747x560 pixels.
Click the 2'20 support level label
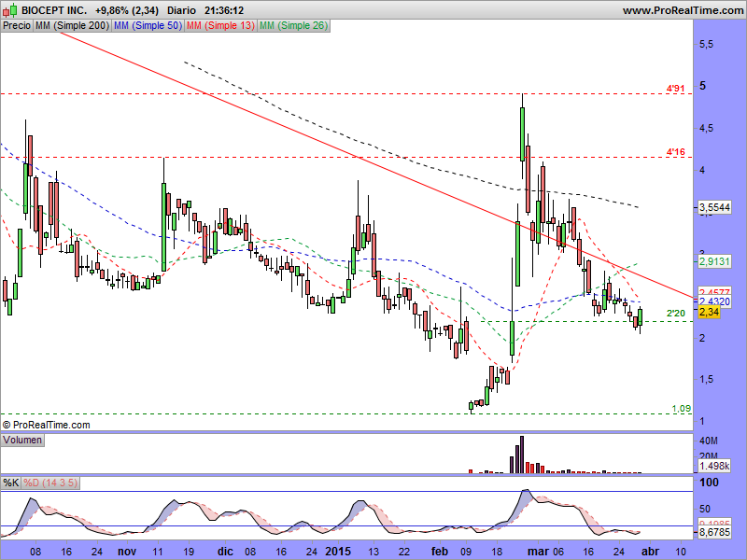[x=675, y=314]
